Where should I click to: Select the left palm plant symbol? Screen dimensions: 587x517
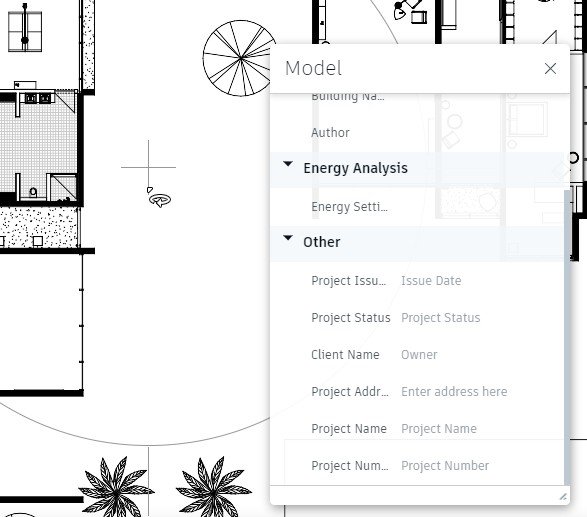tap(116, 486)
